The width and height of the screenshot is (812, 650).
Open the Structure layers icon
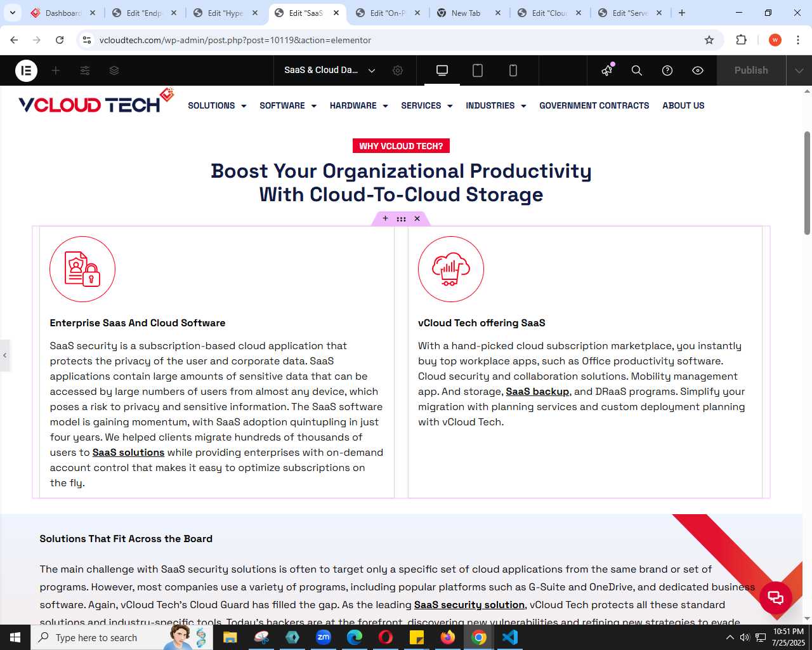coord(114,70)
